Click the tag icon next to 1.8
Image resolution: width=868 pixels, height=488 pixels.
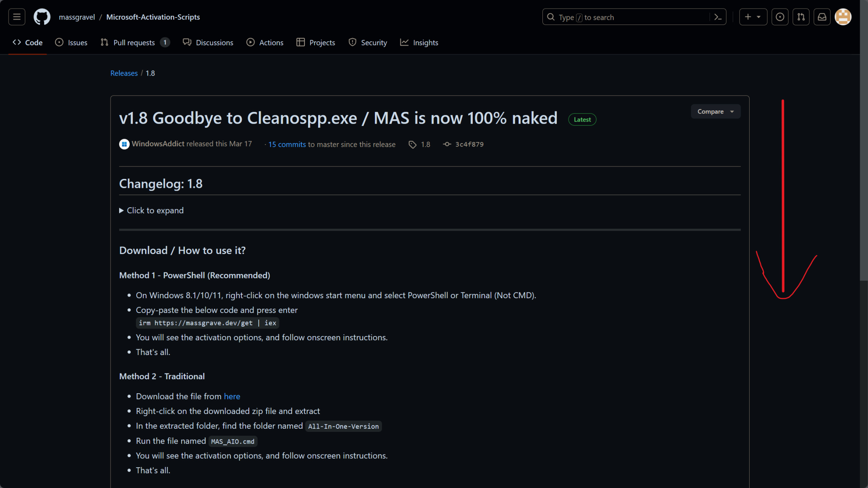click(x=412, y=145)
